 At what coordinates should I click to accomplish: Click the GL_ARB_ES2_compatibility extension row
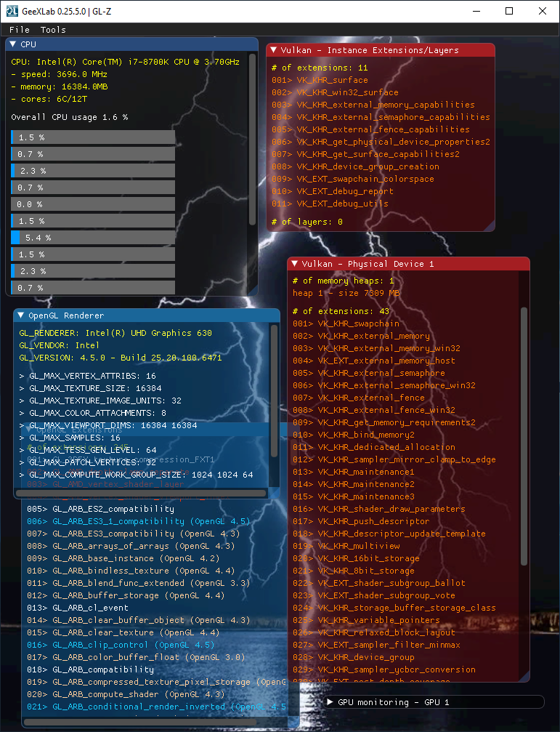[101, 509]
